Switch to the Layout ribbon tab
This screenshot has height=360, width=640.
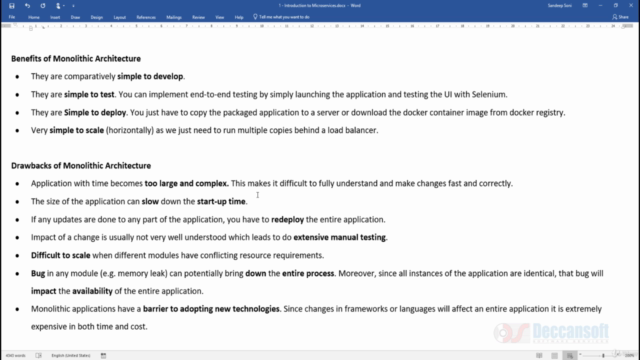click(x=120, y=17)
